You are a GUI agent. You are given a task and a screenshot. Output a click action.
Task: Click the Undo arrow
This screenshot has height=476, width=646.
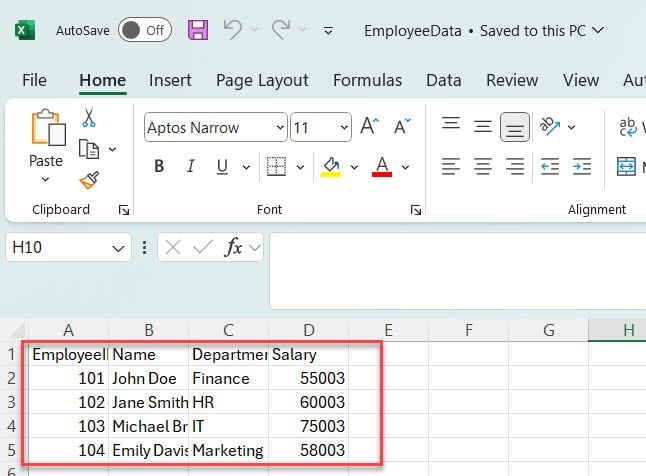coord(233,30)
